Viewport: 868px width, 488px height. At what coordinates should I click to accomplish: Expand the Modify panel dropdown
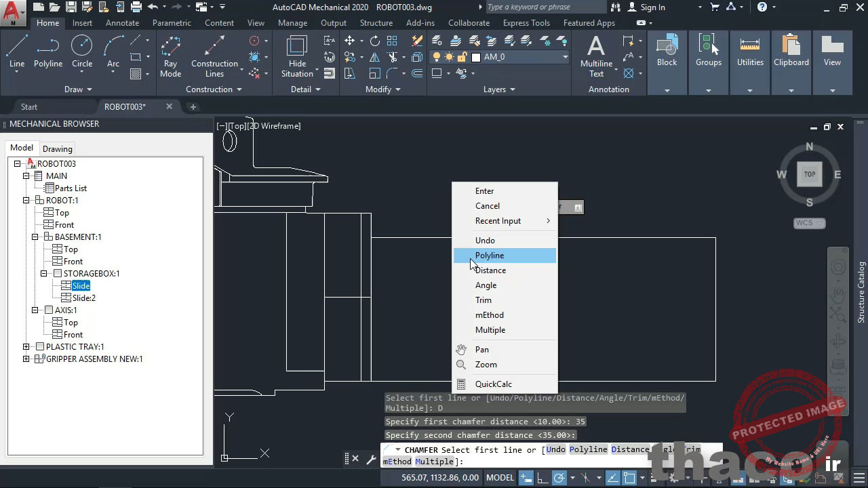point(383,89)
